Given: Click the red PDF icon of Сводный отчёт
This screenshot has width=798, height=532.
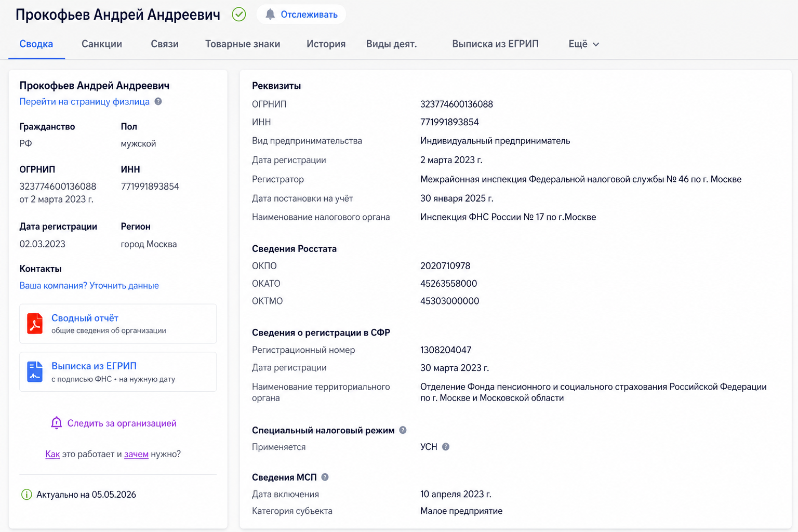Looking at the screenshot, I should coord(35,324).
